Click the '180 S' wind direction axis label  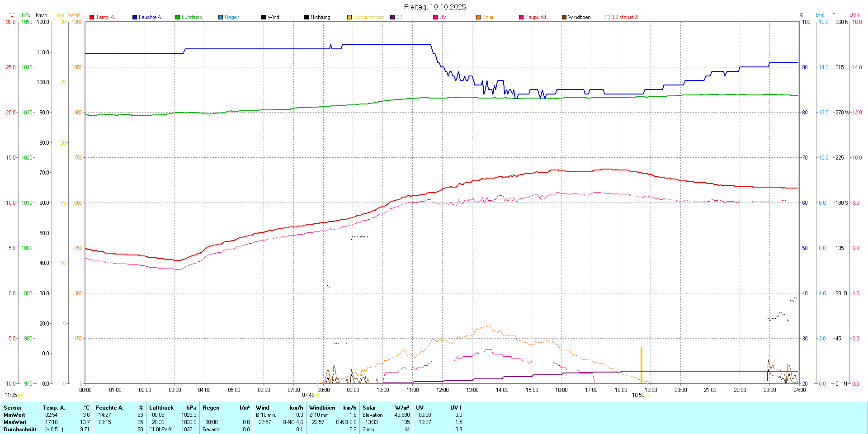(842, 203)
